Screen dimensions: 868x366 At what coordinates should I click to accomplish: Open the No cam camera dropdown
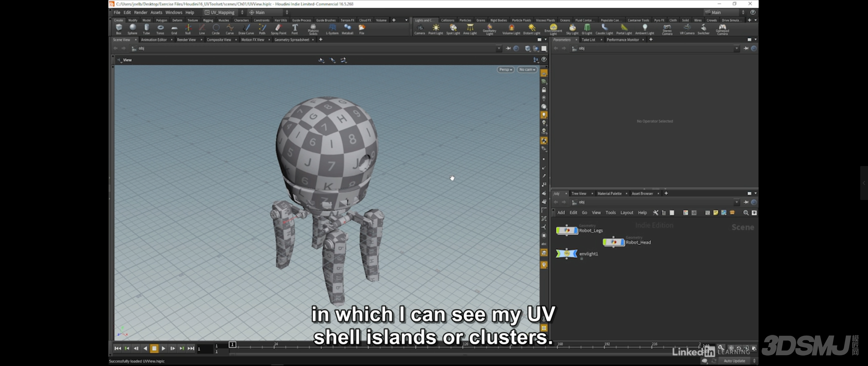click(527, 69)
